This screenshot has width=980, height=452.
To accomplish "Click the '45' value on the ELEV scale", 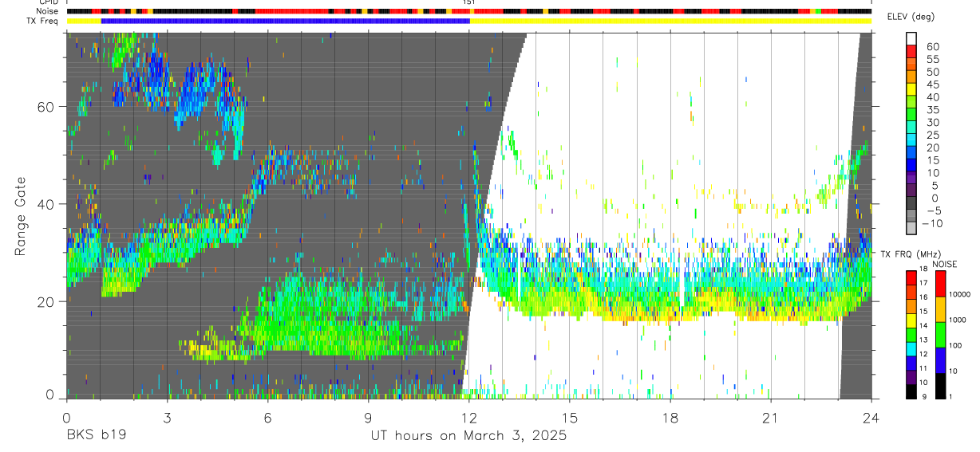I will tap(933, 85).
